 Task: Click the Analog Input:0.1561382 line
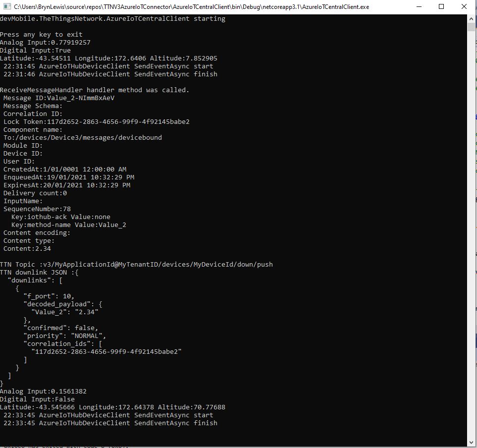tap(43, 392)
